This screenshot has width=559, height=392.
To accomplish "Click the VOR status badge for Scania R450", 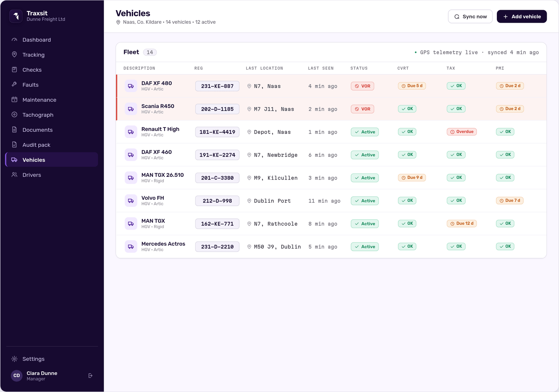I will [x=362, y=109].
